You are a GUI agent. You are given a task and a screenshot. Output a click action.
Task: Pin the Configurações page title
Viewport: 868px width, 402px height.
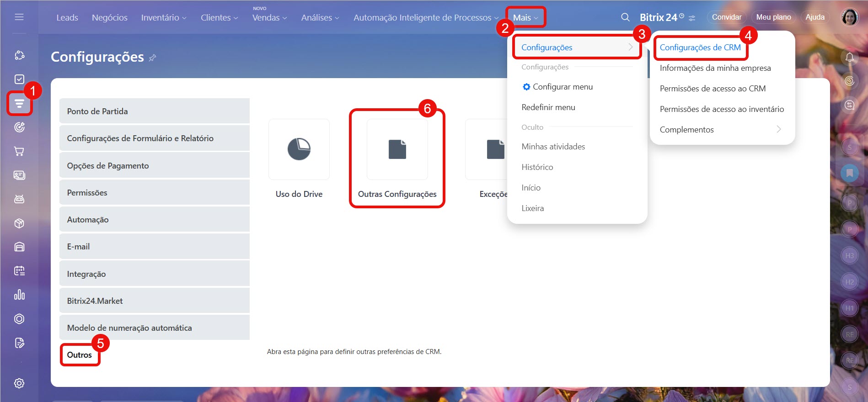(x=153, y=58)
